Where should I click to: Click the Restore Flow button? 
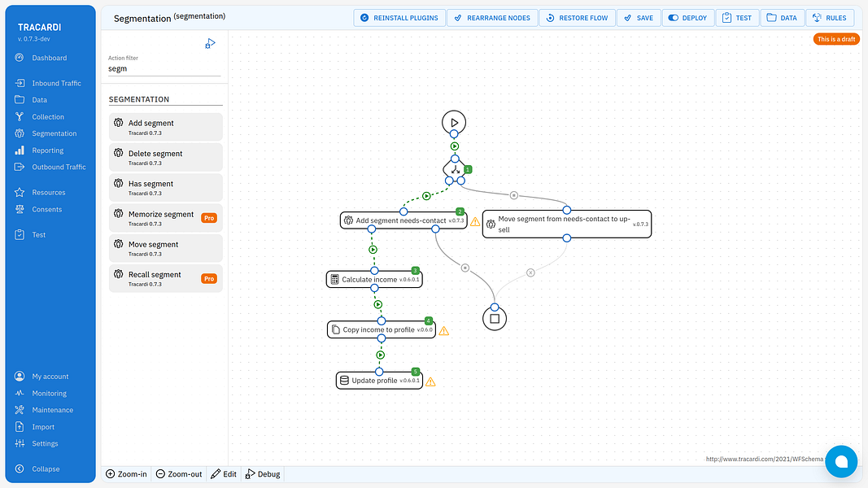577,18
